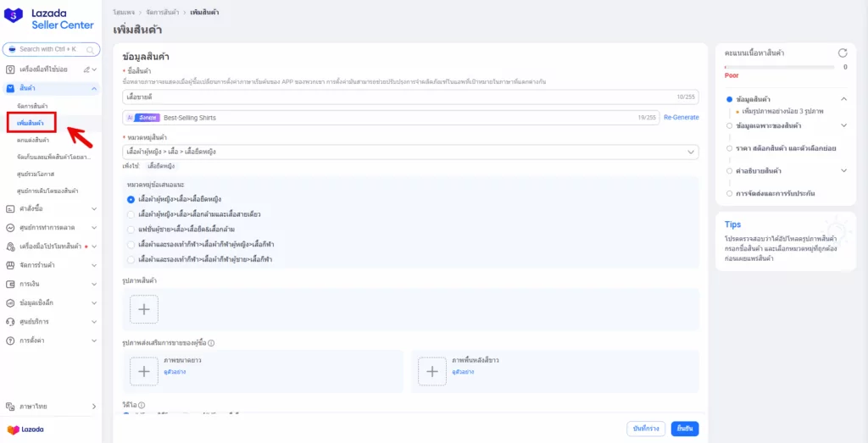Click info icon beside รูปภาพส่งเสริมการขายของผู้ซื้อ

pos(211,342)
